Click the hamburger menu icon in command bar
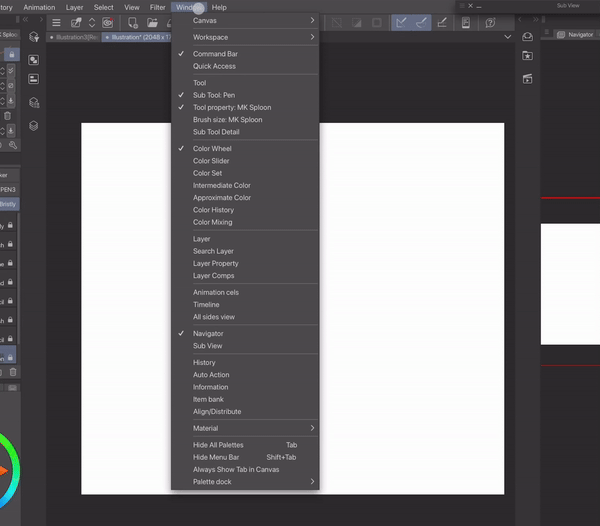 (x=56, y=22)
